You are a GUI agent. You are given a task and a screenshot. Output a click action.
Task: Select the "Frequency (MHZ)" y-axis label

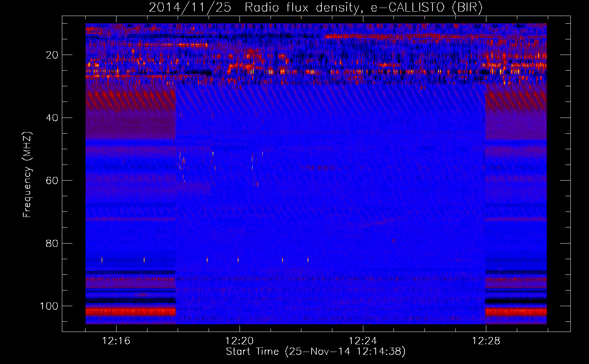click(x=28, y=175)
